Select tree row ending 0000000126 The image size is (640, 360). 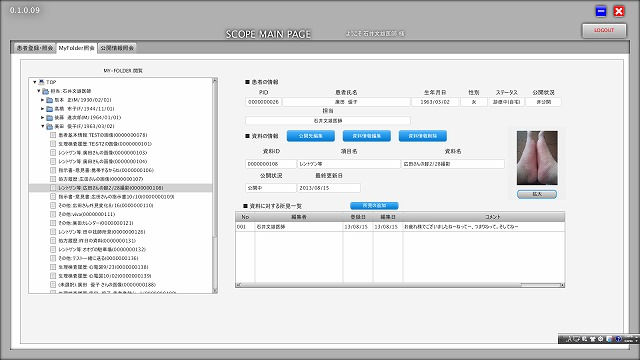pos(120,232)
